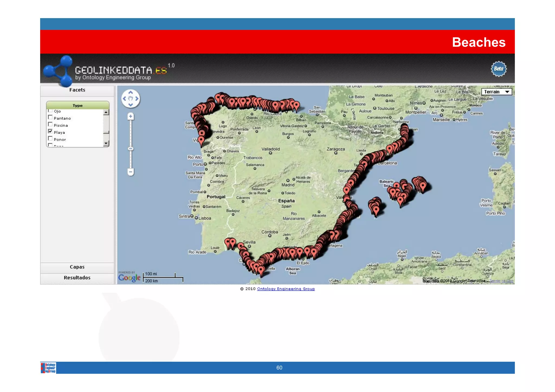
Task: Tick the Ponor type checkbox
Action: tap(50, 138)
